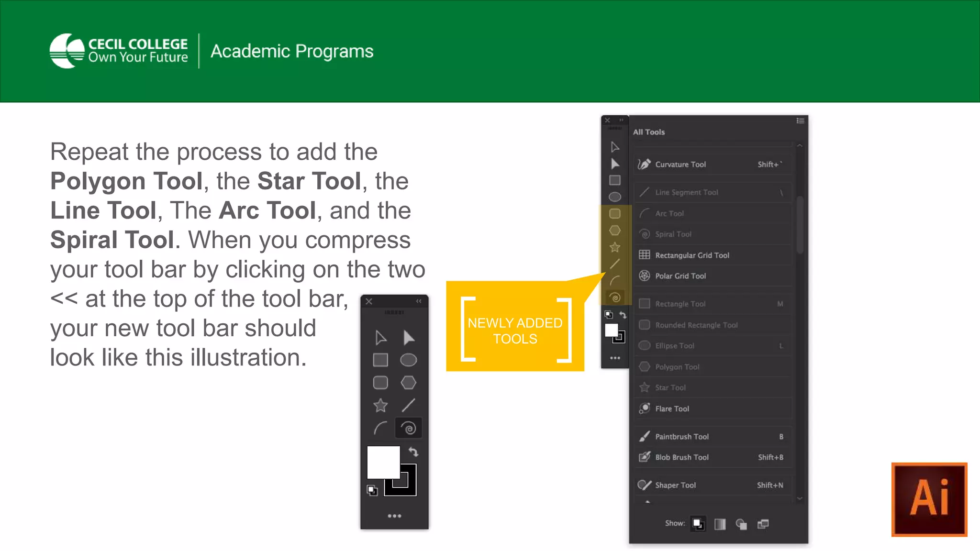Image resolution: width=980 pixels, height=551 pixels.
Task: Toggle Show drawing modes option
Action: pos(741,524)
